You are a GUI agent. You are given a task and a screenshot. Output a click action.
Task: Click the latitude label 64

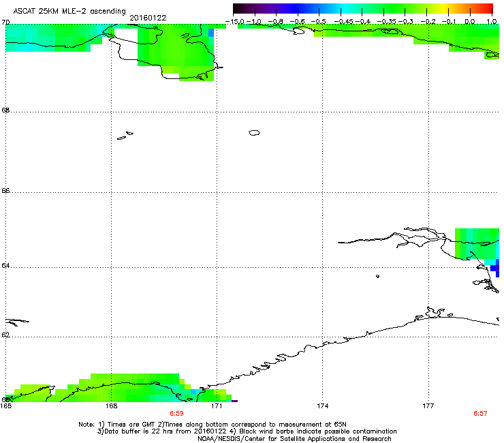tap(5, 266)
